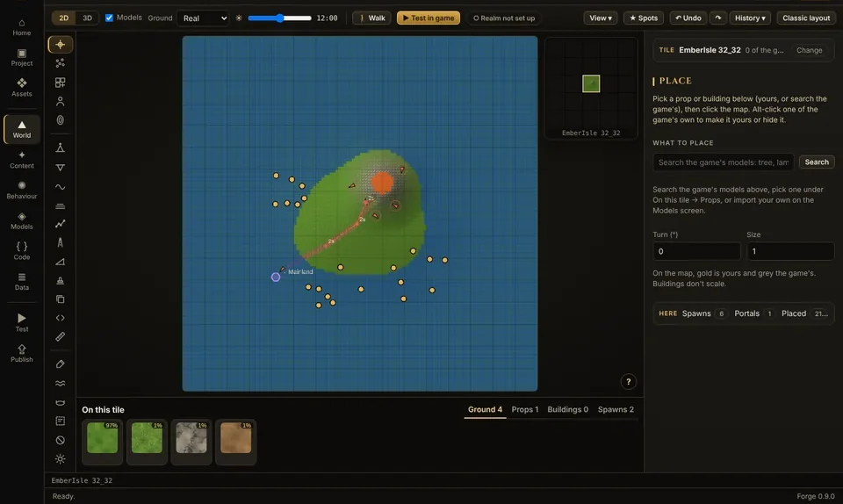
Task: Select the road tool icon
Action: click(x=61, y=242)
